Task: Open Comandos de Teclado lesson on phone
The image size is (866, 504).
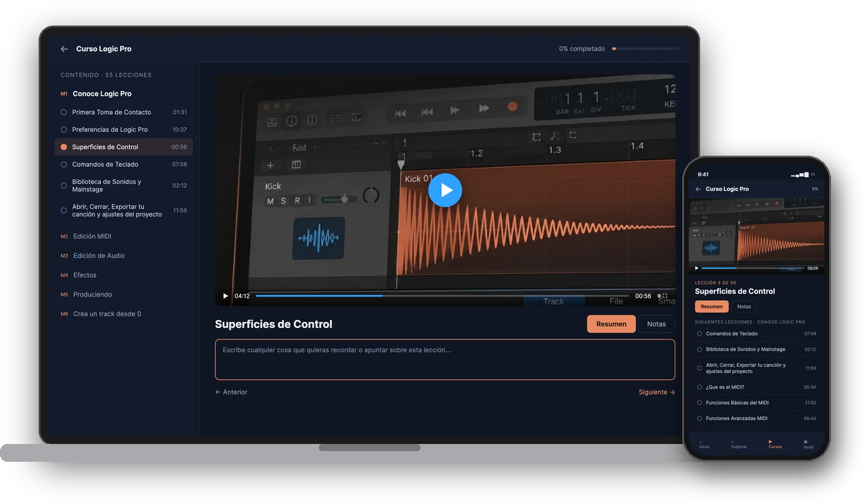Action: tap(757, 334)
